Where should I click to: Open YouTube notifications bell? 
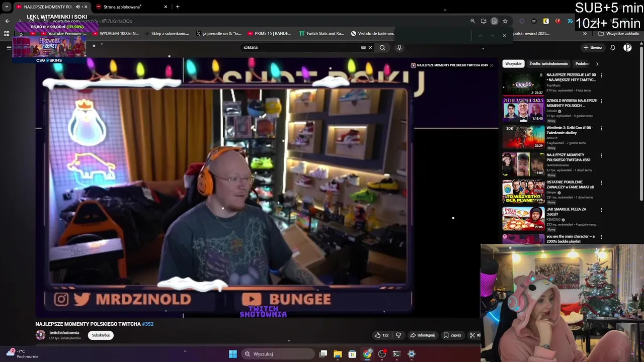[x=613, y=48]
